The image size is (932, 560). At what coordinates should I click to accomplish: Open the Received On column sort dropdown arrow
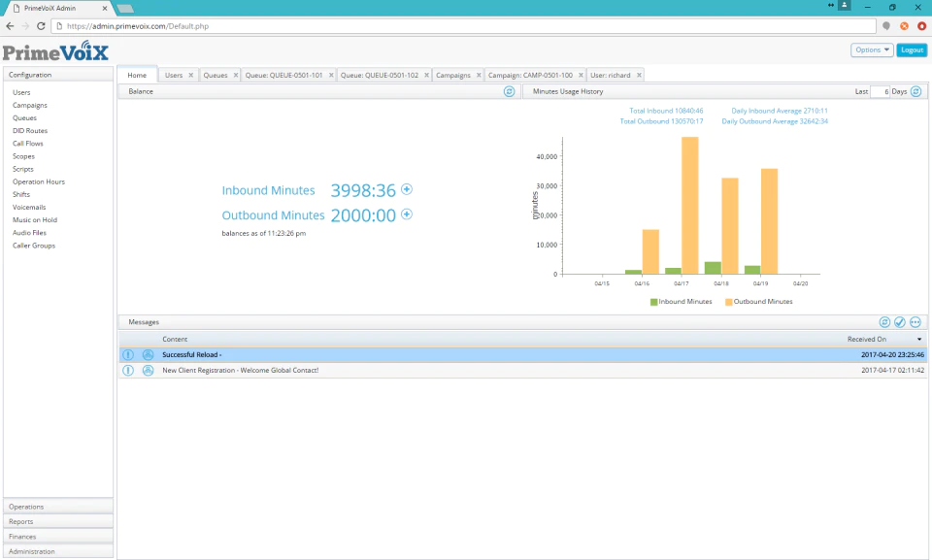[x=919, y=340]
